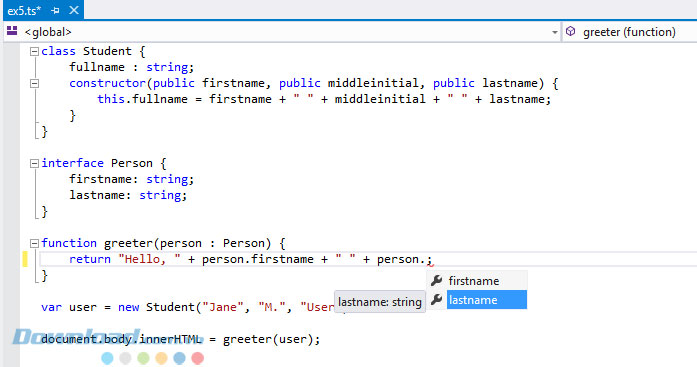The image size is (697, 367).
Task: Collapse the class Student block
Action: pyautogui.click(x=34, y=52)
